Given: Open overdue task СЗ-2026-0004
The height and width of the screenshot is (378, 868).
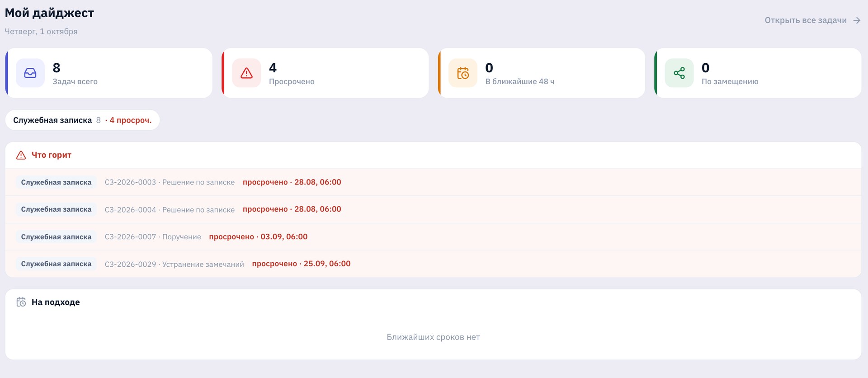Looking at the screenshot, I should coord(433,209).
